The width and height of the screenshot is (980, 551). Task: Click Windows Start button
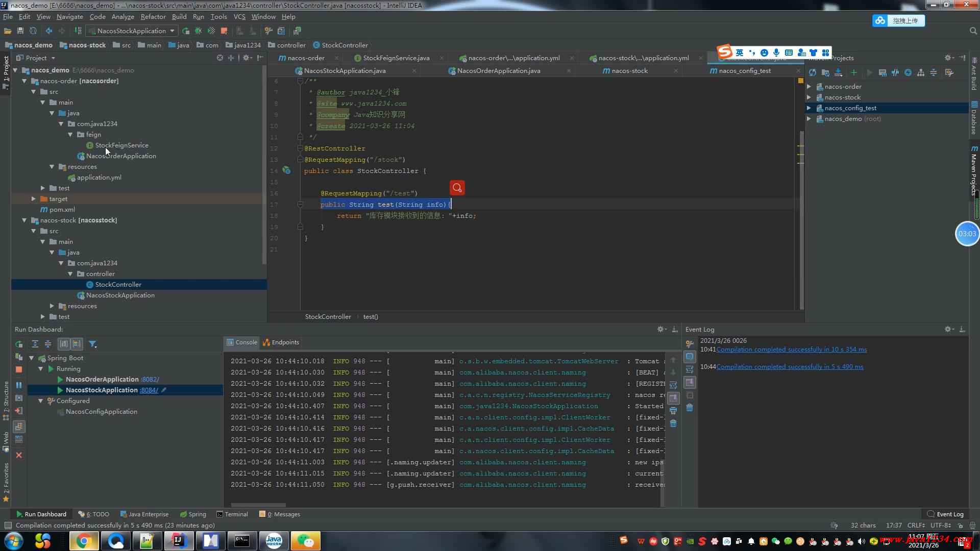point(13,541)
